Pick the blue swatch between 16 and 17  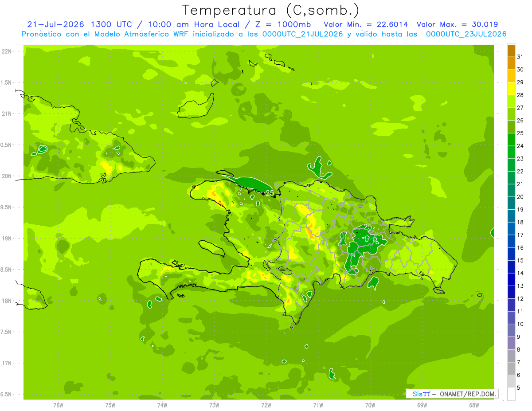click(511, 242)
